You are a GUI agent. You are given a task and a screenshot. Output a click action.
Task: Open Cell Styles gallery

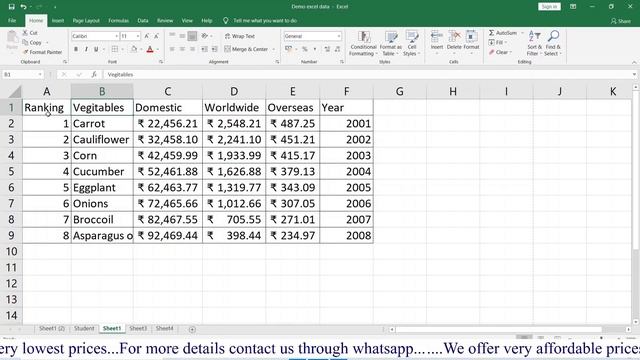tap(411, 43)
